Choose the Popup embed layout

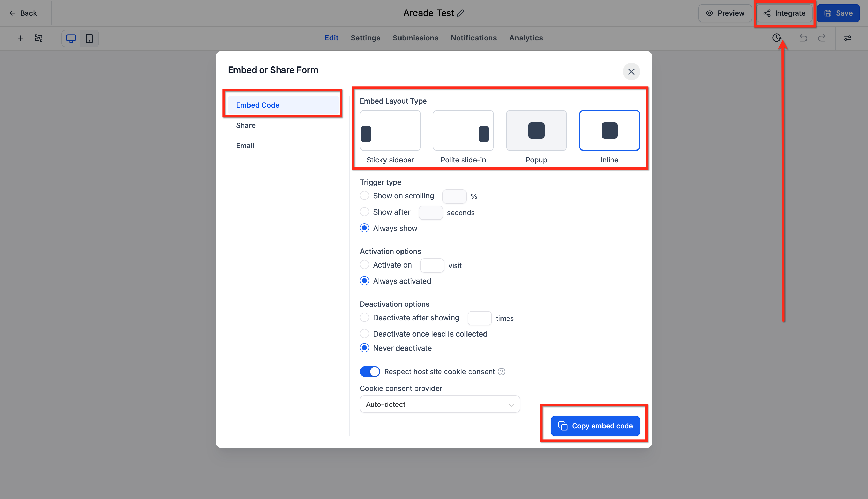click(x=536, y=130)
